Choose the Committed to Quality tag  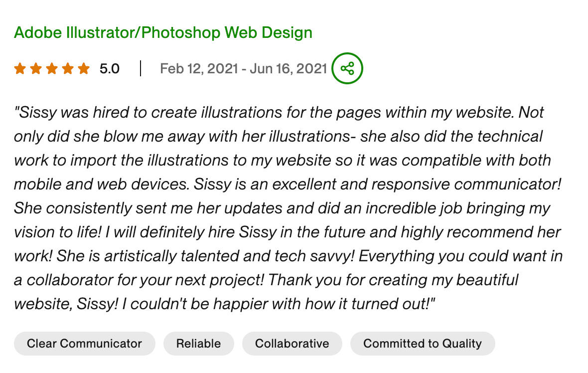click(423, 344)
